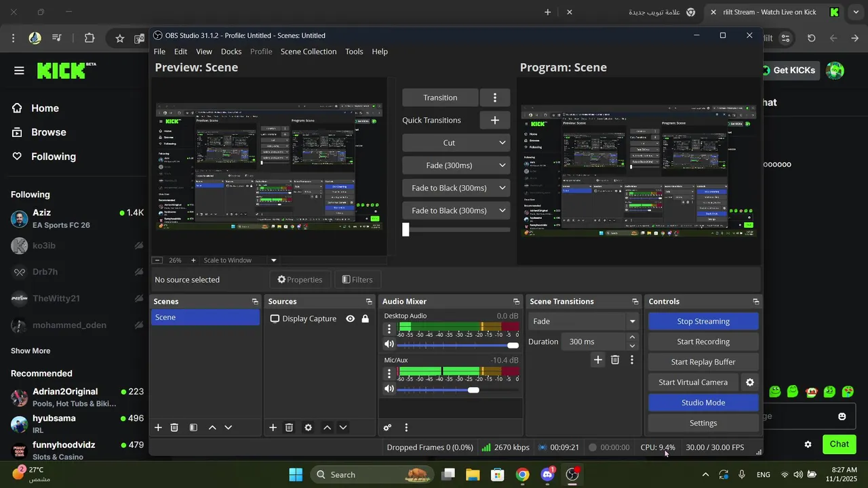Open first Fade to Black (300ms) dropdown
Viewport: 868px width, 488px height.
[456, 188]
